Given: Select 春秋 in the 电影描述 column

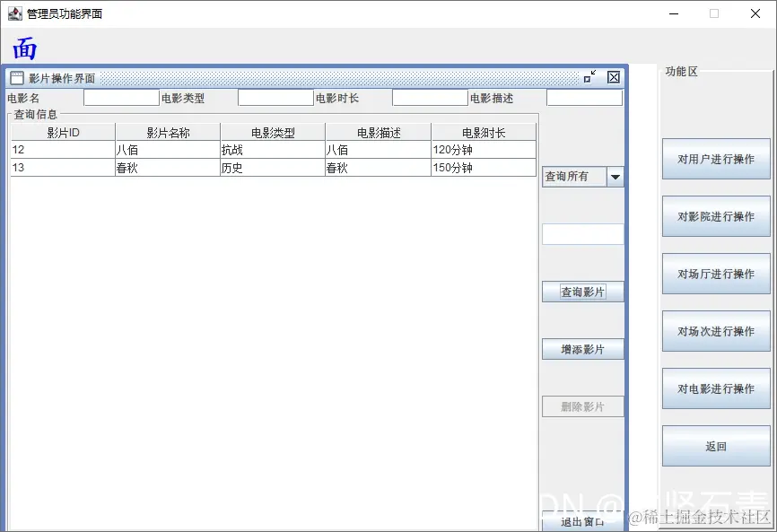Looking at the screenshot, I should click(379, 168).
